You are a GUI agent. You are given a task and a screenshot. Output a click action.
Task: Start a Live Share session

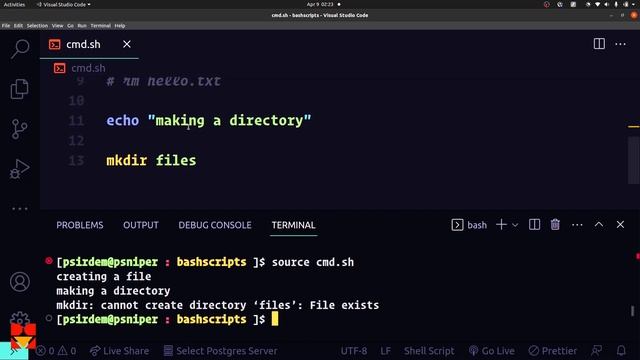[x=119, y=351]
